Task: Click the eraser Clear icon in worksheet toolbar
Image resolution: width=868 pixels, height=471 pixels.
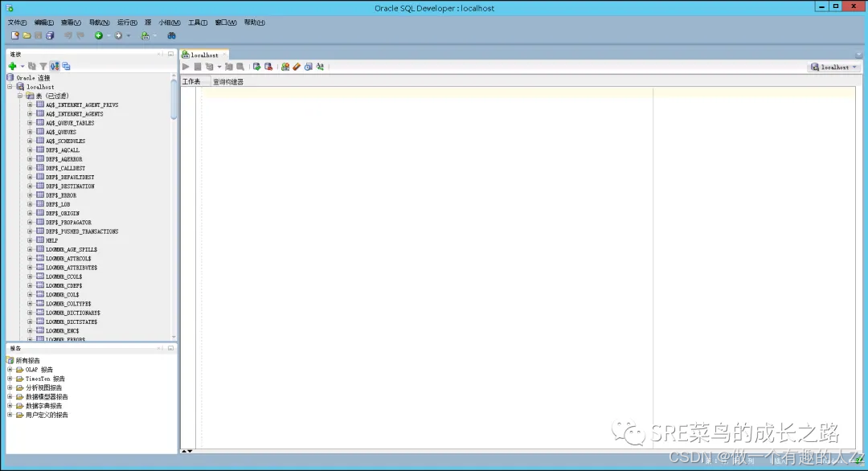Action: point(297,67)
